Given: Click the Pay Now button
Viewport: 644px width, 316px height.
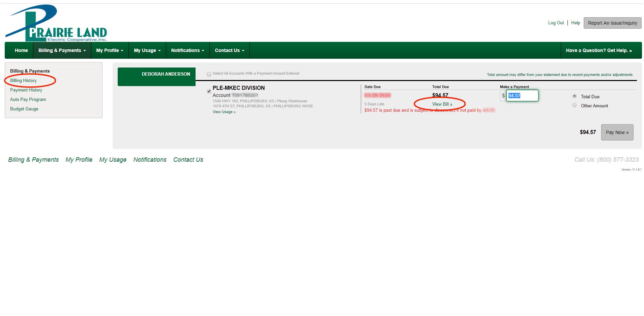Looking at the screenshot, I should tap(617, 132).
